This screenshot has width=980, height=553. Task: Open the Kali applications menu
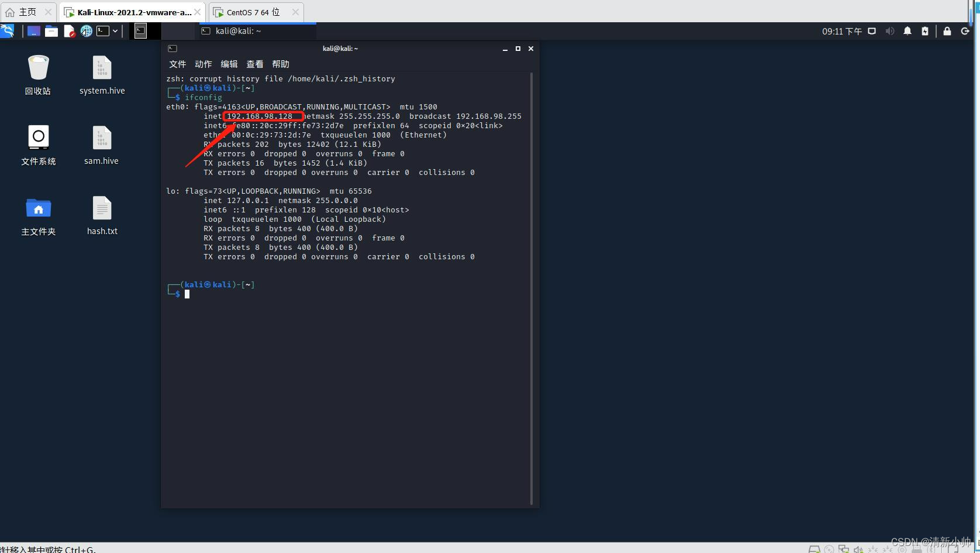(7, 31)
